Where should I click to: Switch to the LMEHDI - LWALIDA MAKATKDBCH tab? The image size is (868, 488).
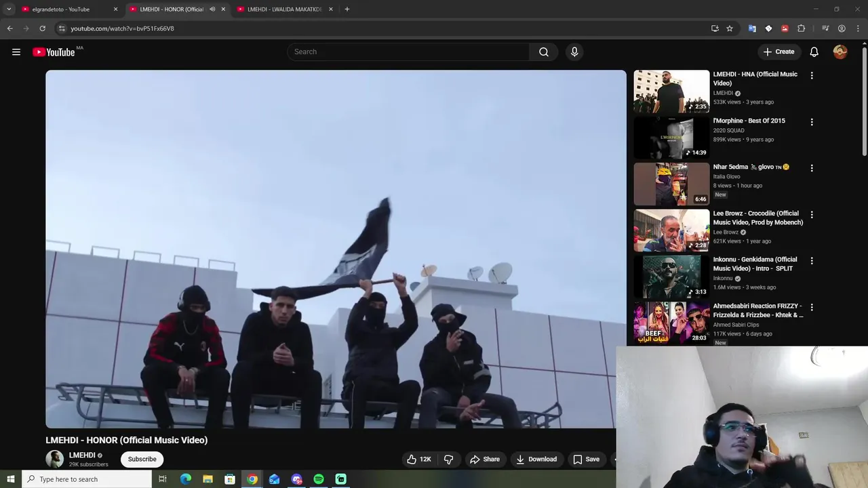click(283, 9)
